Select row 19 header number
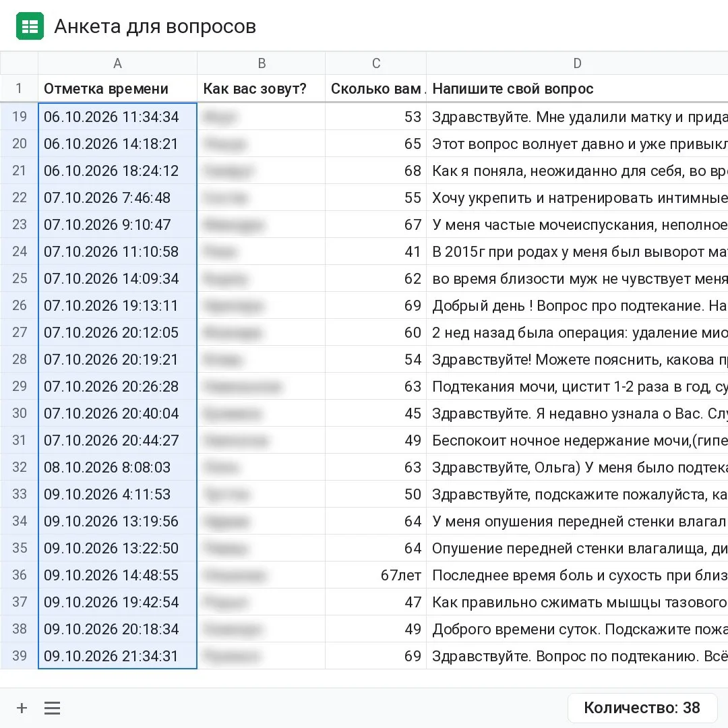Viewport: 728px width, 728px height. (x=19, y=117)
